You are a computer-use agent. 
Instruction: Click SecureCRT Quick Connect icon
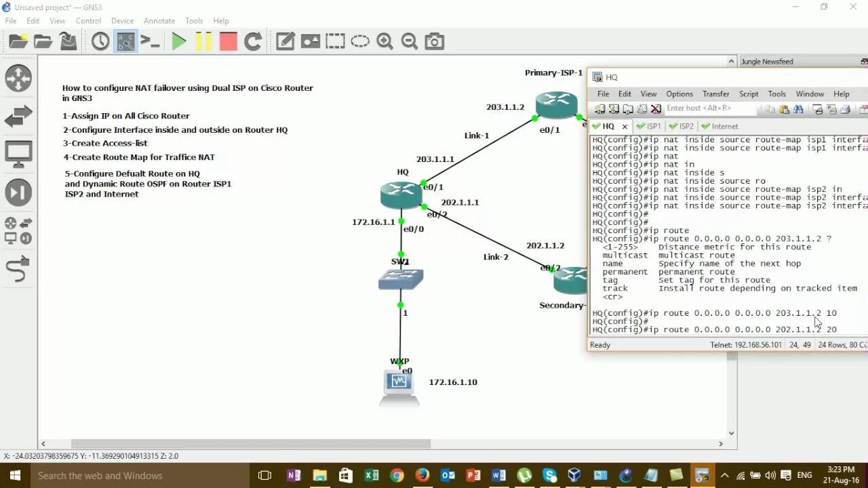tap(614, 109)
